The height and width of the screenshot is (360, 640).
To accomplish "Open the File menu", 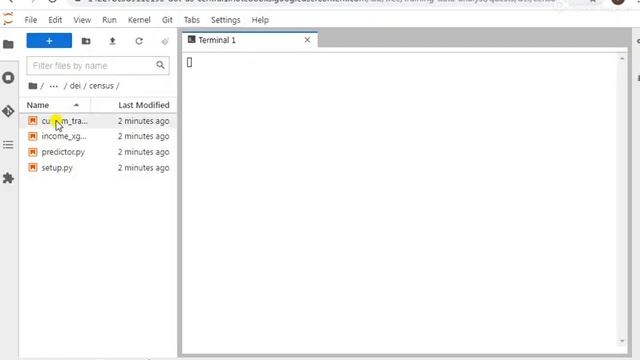I will (x=31, y=20).
